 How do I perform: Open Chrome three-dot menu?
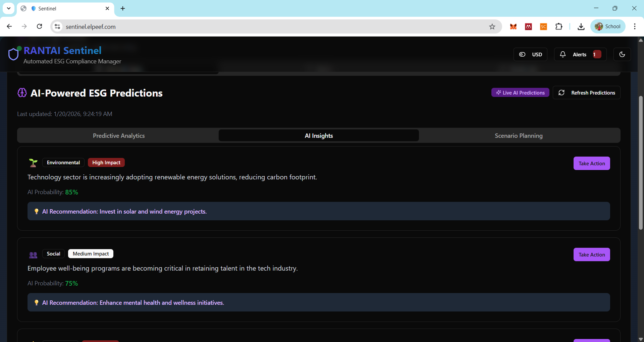point(635,26)
